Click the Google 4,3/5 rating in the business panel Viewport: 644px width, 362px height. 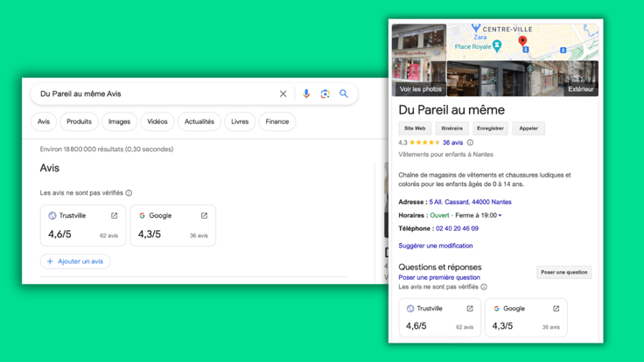[502, 326]
